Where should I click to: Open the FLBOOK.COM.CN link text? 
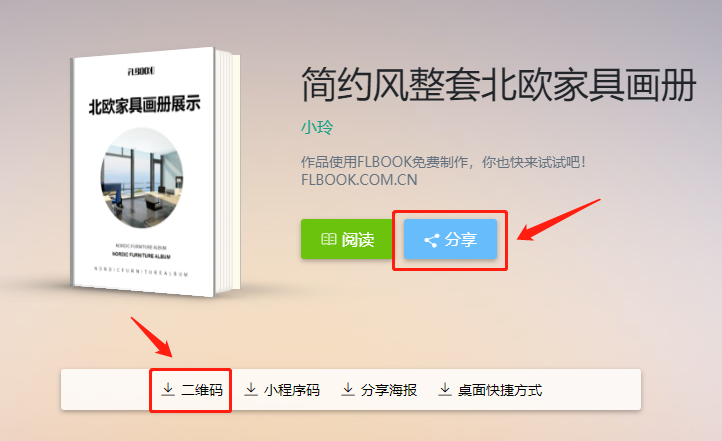pos(359,180)
